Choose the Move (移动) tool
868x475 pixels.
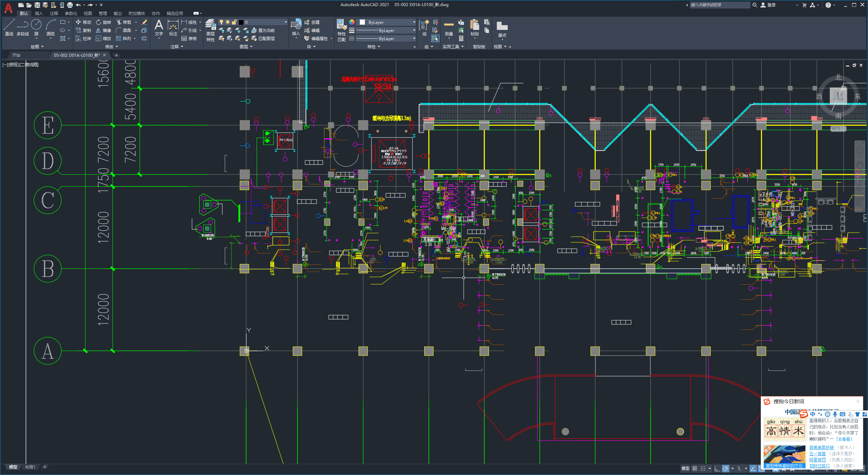pos(83,22)
